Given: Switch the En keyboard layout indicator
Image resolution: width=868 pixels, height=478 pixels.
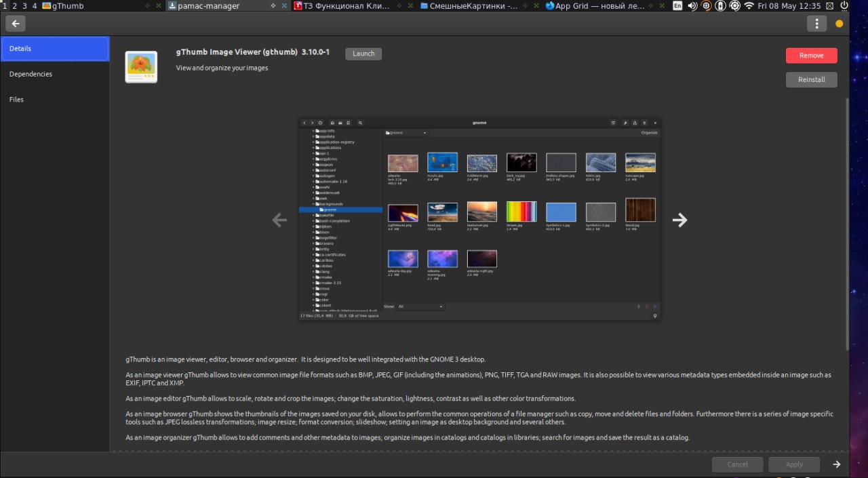Looking at the screenshot, I should [x=677, y=5].
